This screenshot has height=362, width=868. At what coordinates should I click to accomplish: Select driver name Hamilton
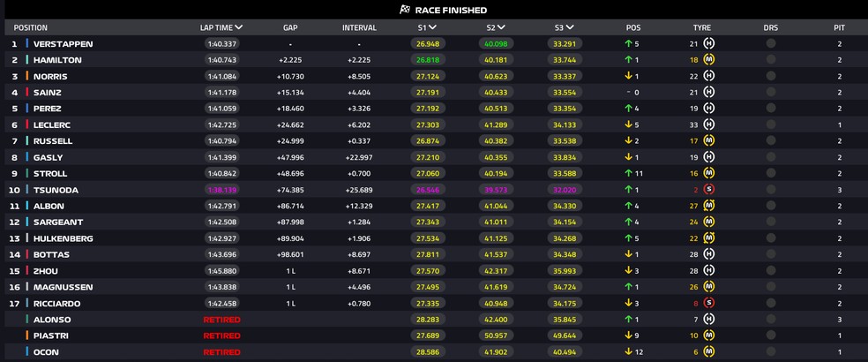57,60
